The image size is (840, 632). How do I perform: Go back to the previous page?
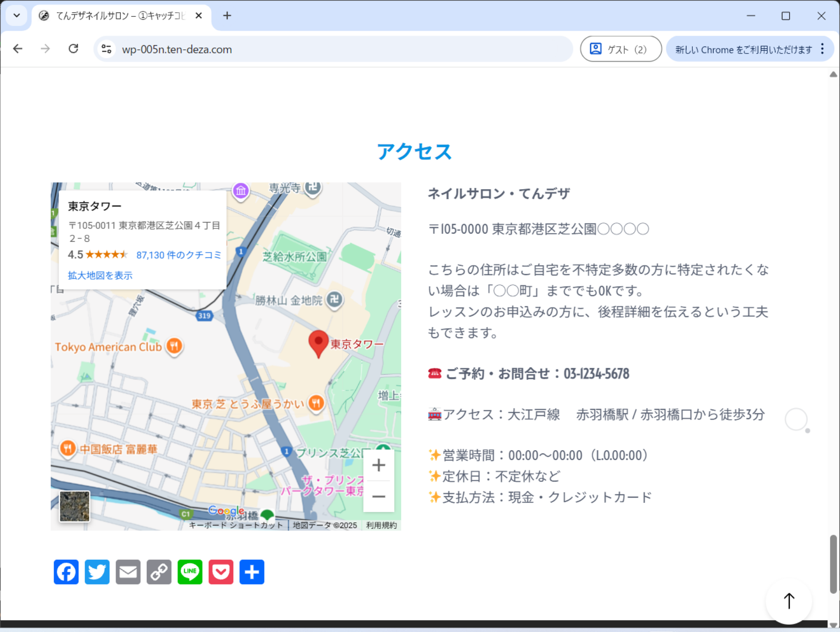click(x=18, y=49)
